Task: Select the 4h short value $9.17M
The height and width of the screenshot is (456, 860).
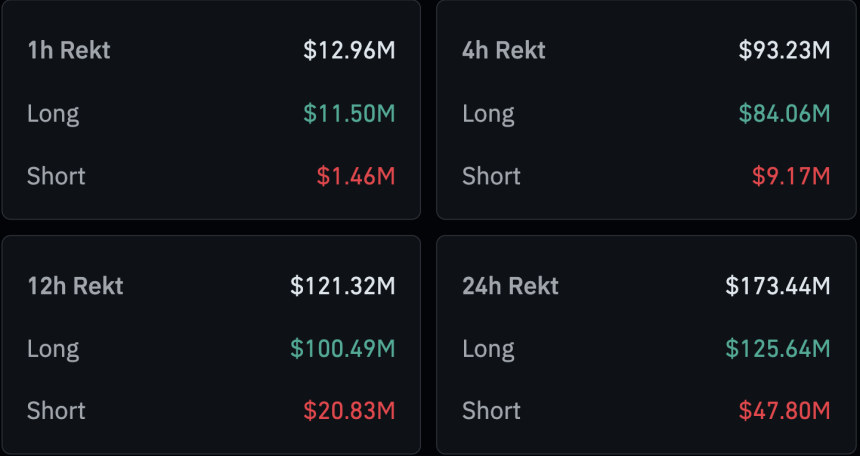Action: tap(791, 177)
